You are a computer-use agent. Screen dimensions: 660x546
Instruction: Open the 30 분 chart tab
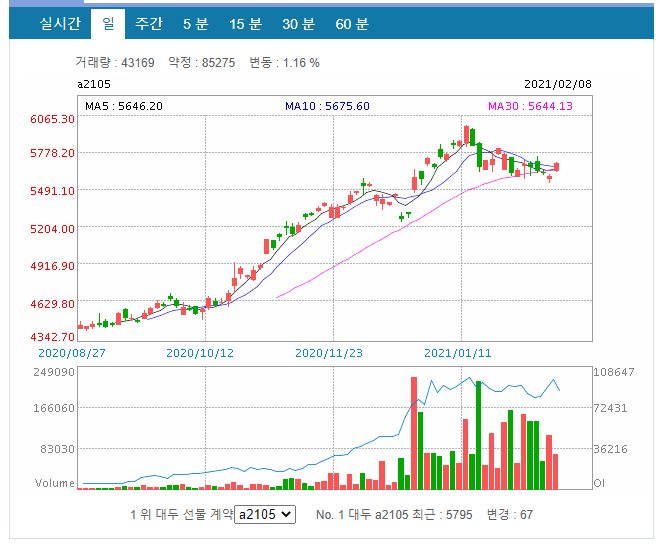tap(298, 24)
